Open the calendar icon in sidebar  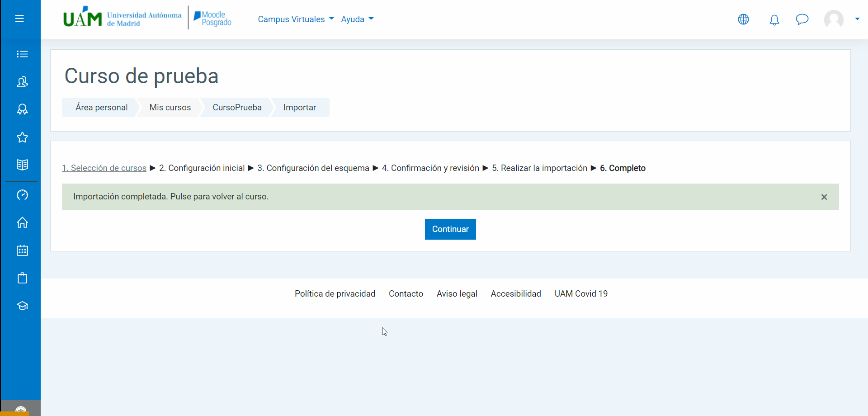[22, 251]
